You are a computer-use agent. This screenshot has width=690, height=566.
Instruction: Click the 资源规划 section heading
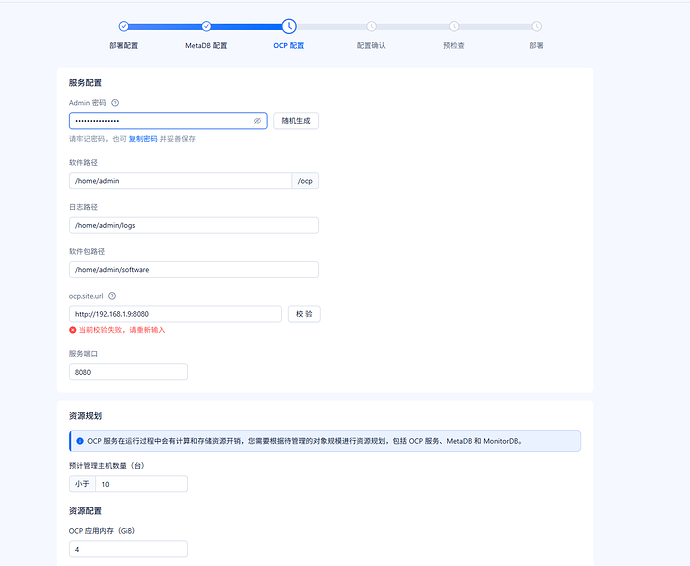[x=85, y=416]
